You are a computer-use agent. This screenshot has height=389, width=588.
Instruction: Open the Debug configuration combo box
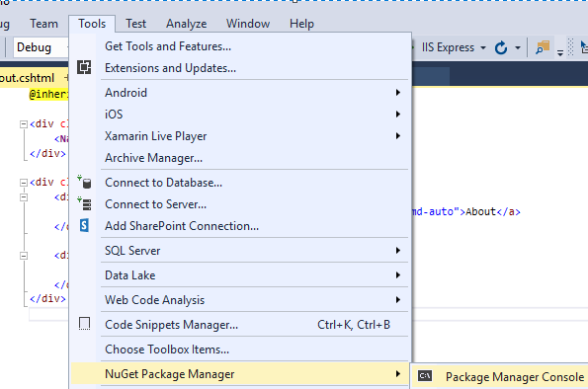[42, 47]
